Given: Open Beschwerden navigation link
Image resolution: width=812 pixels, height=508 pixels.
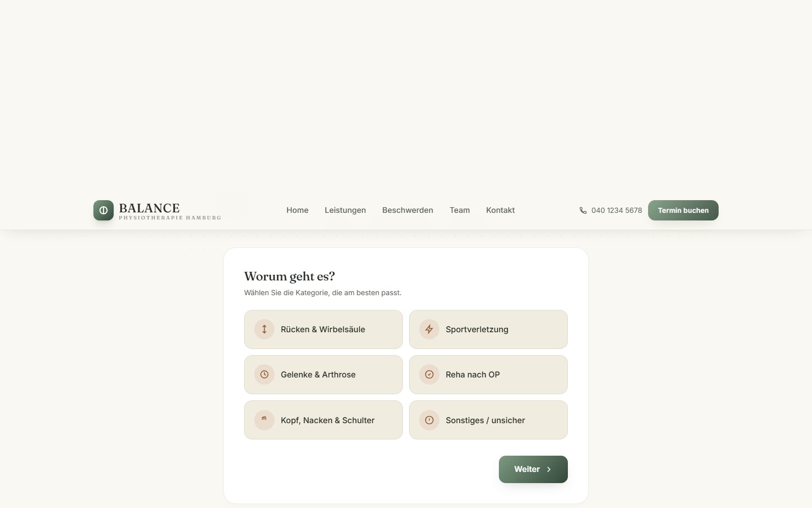Looking at the screenshot, I should (408, 210).
